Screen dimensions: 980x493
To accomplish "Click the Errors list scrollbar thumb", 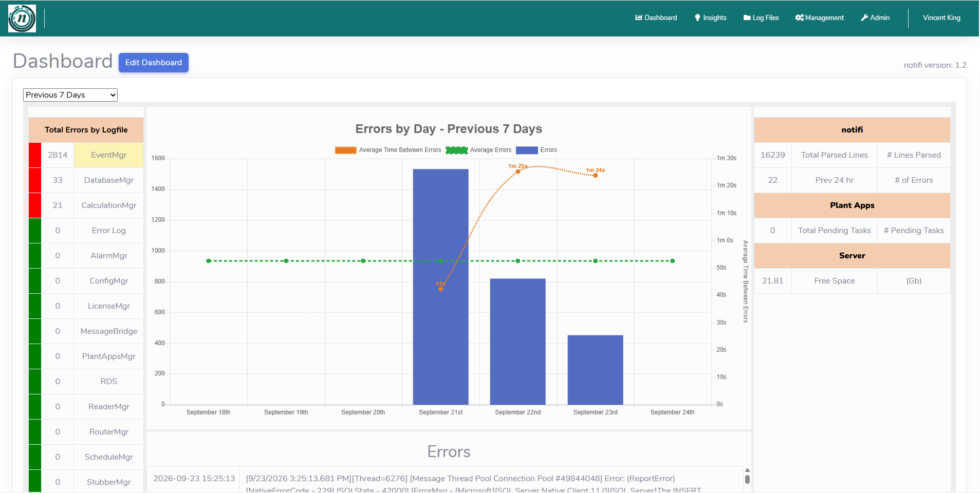I will 747,479.
